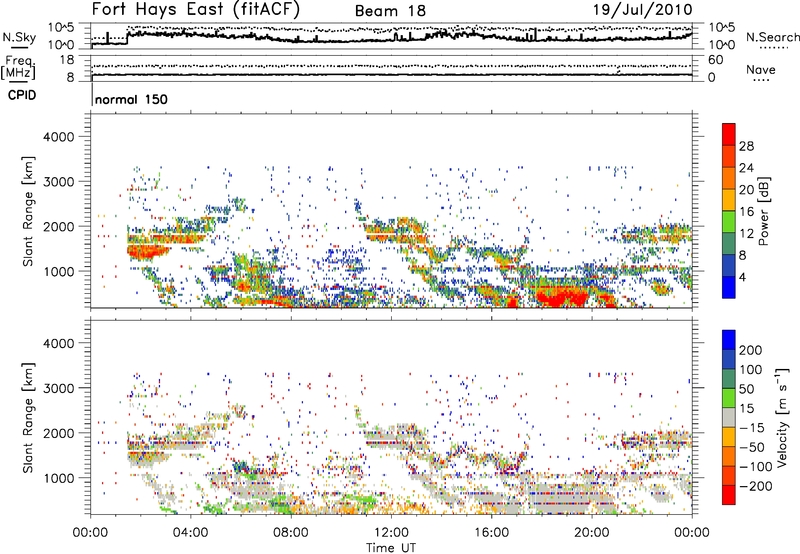The width and height of the screenshot is (800, 554).
Task: Click the "04:00" time axis tick
Action: pyautogui.click(x=190, y=533)
